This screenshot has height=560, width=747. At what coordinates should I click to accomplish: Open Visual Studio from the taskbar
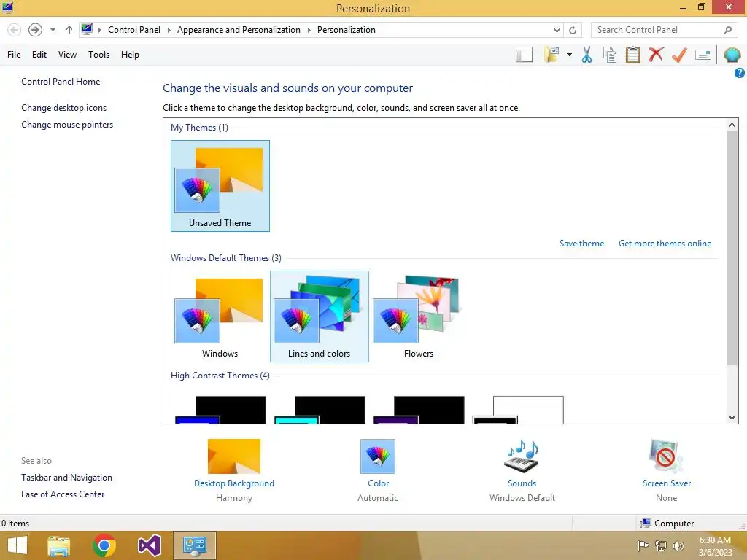tap(149, 545)
